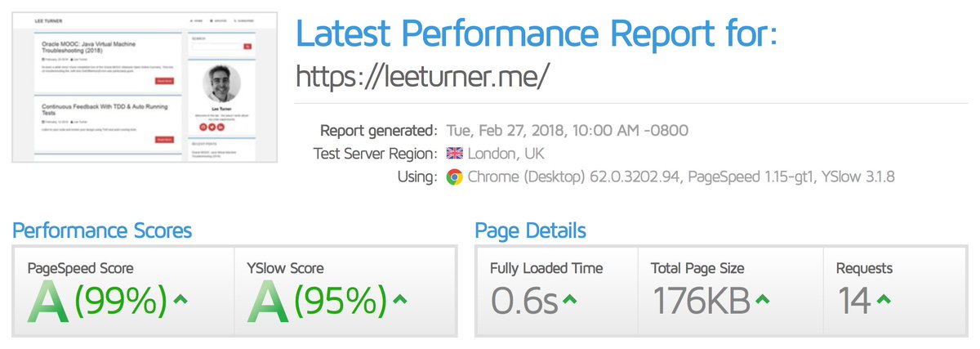The height and width of the screenshot is (349, 980).
Task: Click the search field in site preview
Action: 216,47
